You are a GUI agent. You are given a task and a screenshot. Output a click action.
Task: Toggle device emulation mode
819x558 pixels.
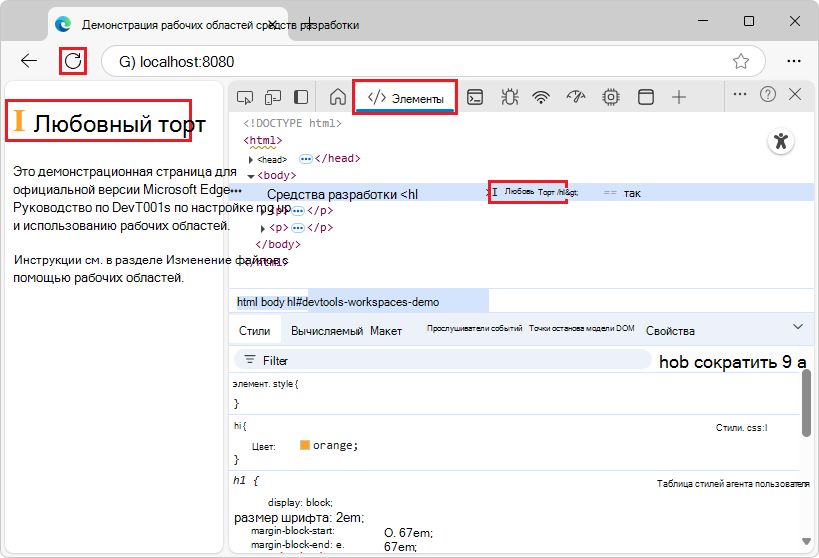pyautogui.click(x=273, y=97)
